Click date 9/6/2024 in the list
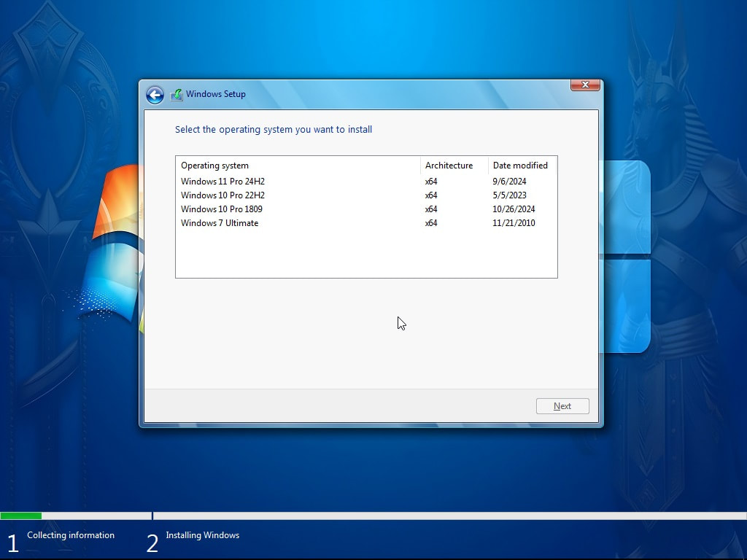The height and width of the screenshot is (560, 747). pyautogui.click(x=509, y=182)
